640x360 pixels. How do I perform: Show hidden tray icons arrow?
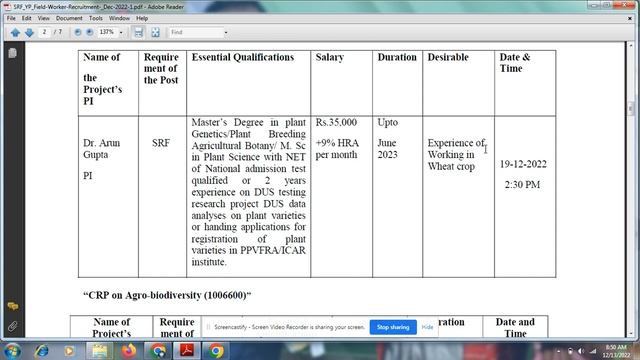tap(558, 351)
